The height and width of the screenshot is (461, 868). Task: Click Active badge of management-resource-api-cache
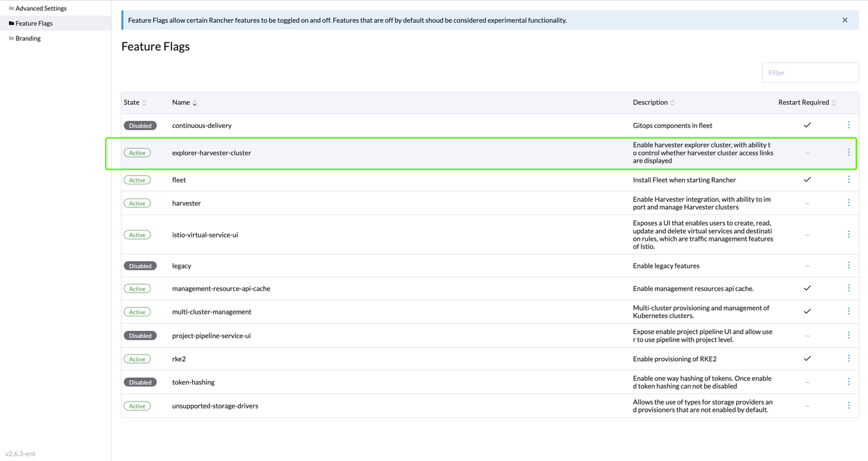click(137, 289)
